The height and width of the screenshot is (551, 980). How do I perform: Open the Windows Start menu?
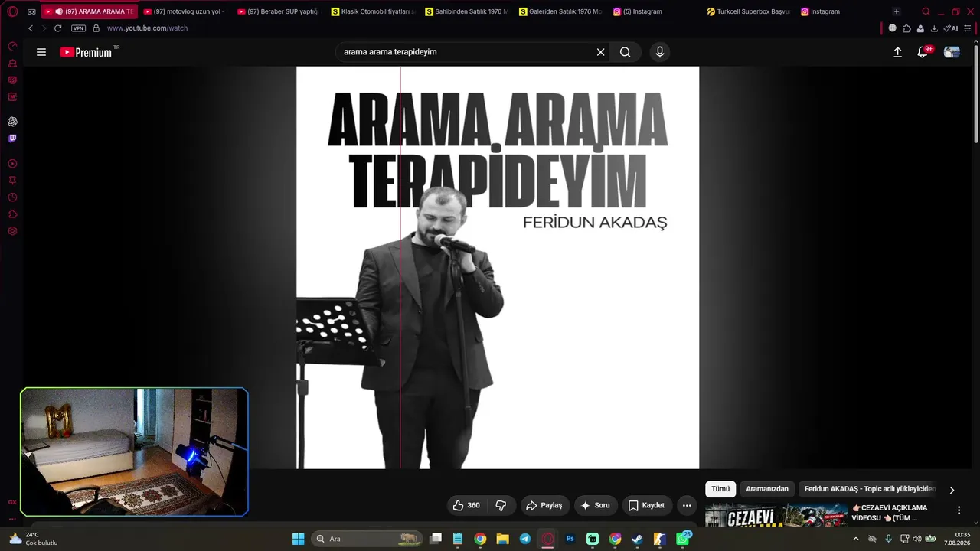[298, 539]
